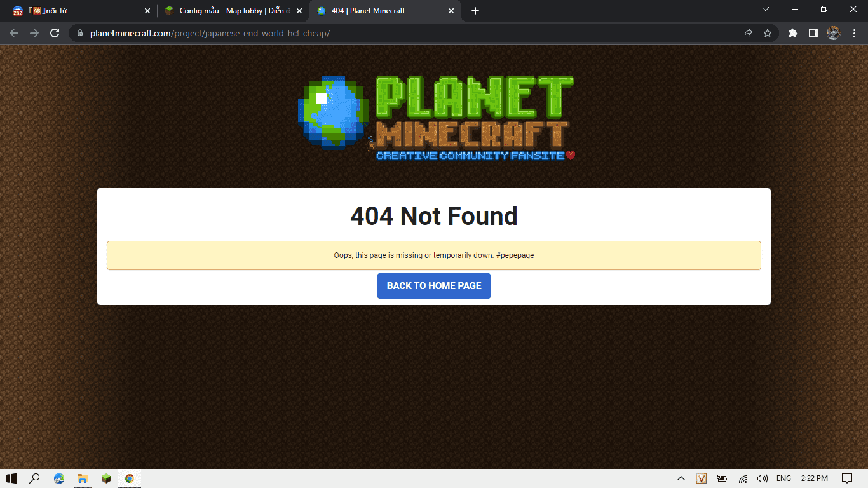The height and width of the screenshot is (488, 868).
Task: Open a new browser tab
Action: (x=475, y=11)
